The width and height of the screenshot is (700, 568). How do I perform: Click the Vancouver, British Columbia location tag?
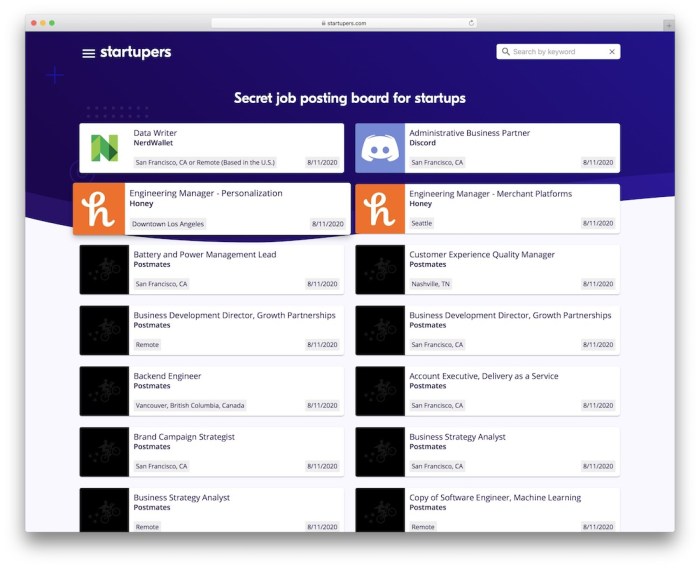(x=190, y=406)
